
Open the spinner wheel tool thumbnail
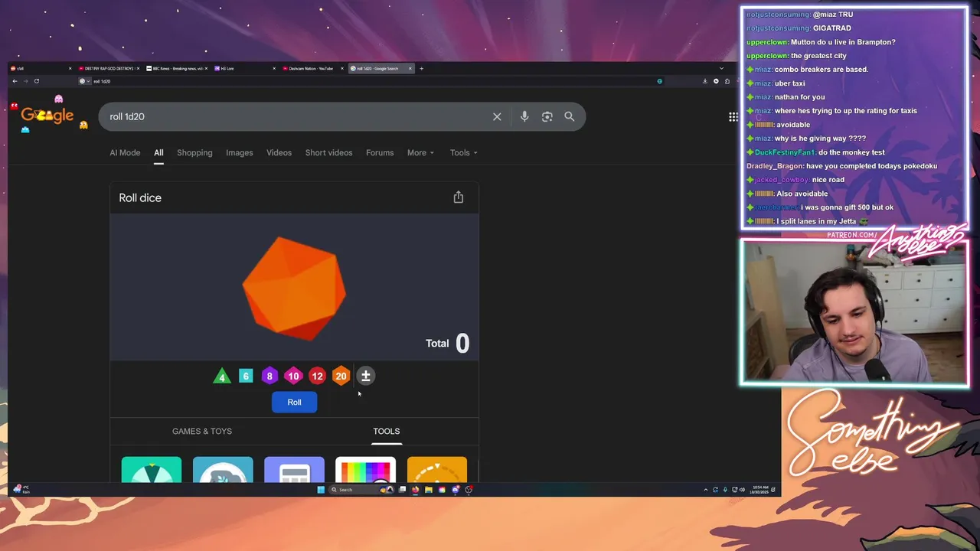click(x=152, y=470)
